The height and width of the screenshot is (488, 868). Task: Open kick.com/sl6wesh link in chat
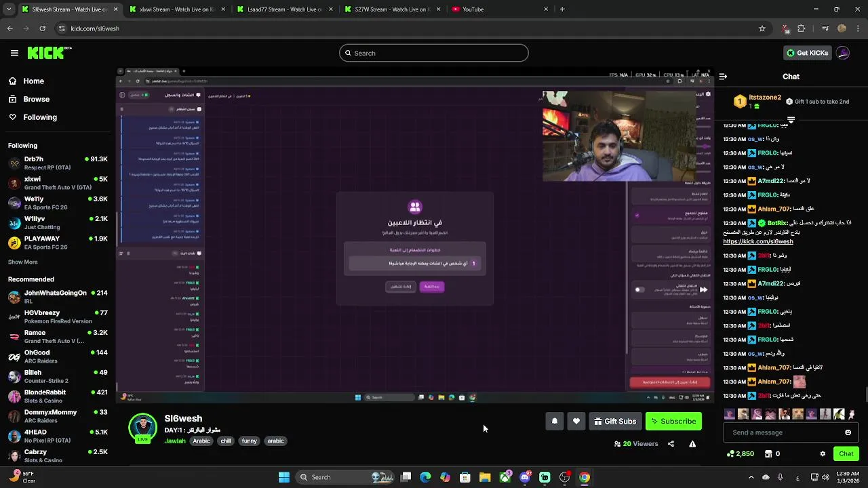pos(757,241)
